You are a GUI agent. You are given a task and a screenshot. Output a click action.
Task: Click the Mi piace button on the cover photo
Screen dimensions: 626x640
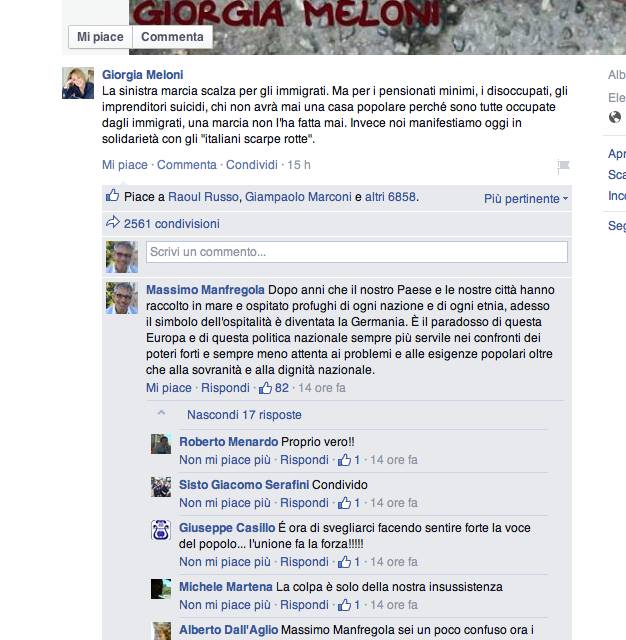click(x=100, y=37)
